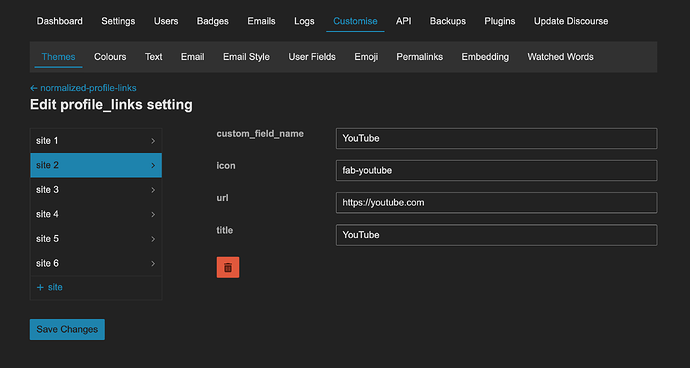The height and width of the screenshot is (368, 690).
Task: Expand site 1 chevron arrow
Action: (153, 141)
